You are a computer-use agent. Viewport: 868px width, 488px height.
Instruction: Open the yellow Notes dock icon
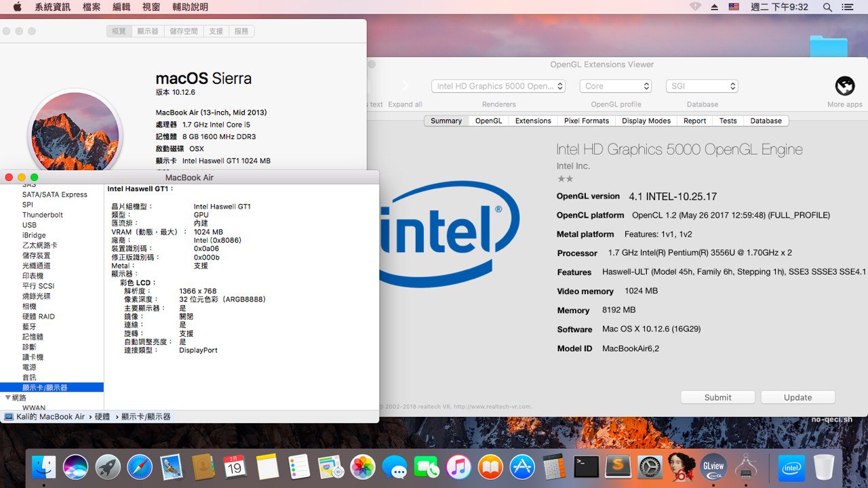tap(268, 467)
